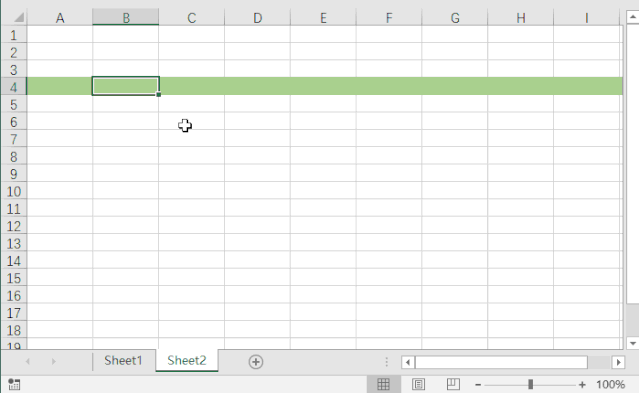Click the Select All corner triangle
Viewport: 639px width, 393px height.
pyautogui.click(x=19, y=18)
